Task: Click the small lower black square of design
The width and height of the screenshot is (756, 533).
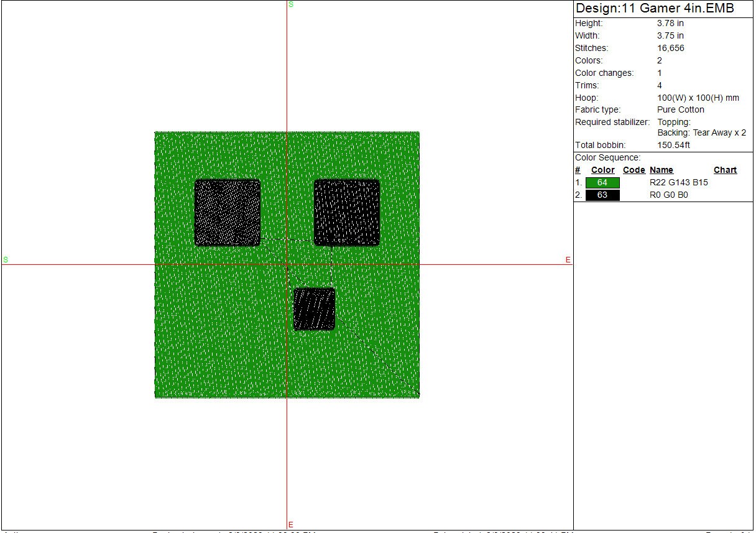Action: [315, 309]
